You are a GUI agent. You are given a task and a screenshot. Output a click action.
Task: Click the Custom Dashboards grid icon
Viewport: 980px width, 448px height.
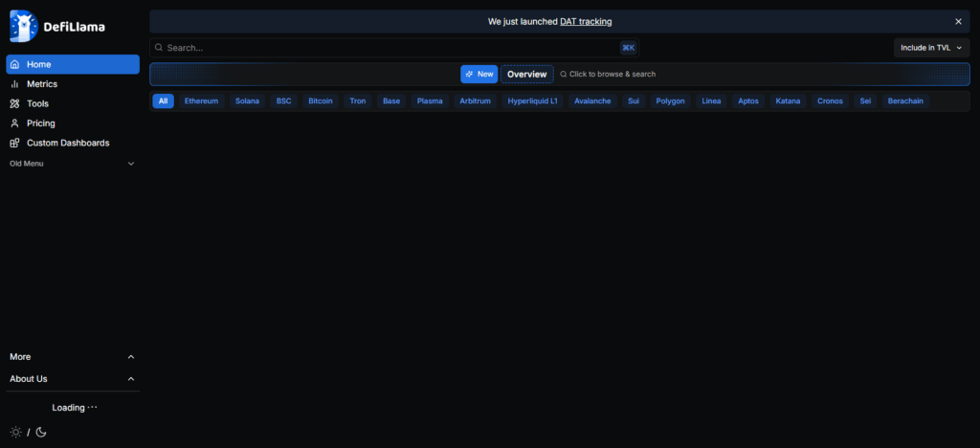click(15, 143)
